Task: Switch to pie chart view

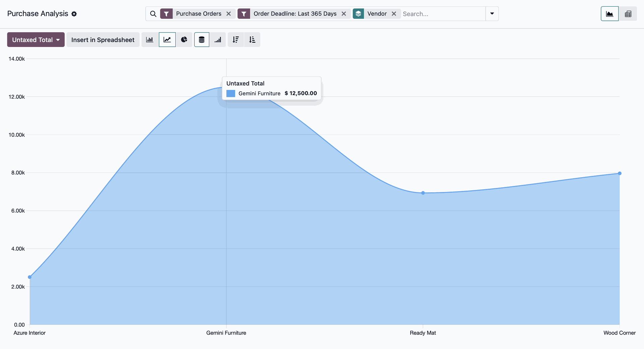Action: pyautogui.click(x=184, y=40)
